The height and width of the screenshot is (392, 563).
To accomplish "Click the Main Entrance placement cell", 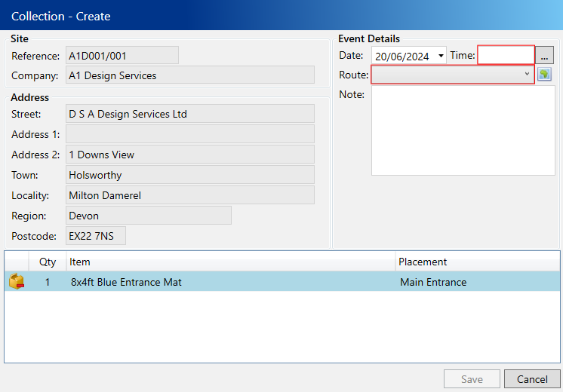I will [x=433, y=282].
